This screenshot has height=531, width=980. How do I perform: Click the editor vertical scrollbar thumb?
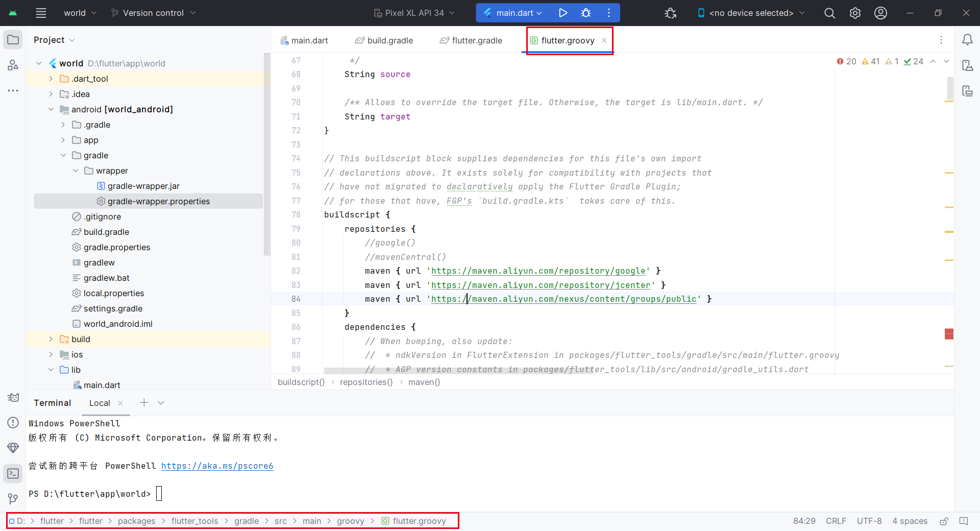pyautogui.click(x=950, y=88)
